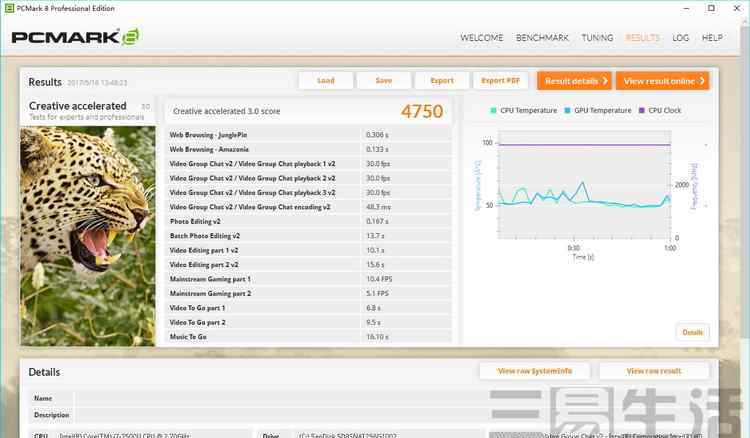Select the Results tab
Viewport: 750px width, 438px height.
tap(642, 38)
